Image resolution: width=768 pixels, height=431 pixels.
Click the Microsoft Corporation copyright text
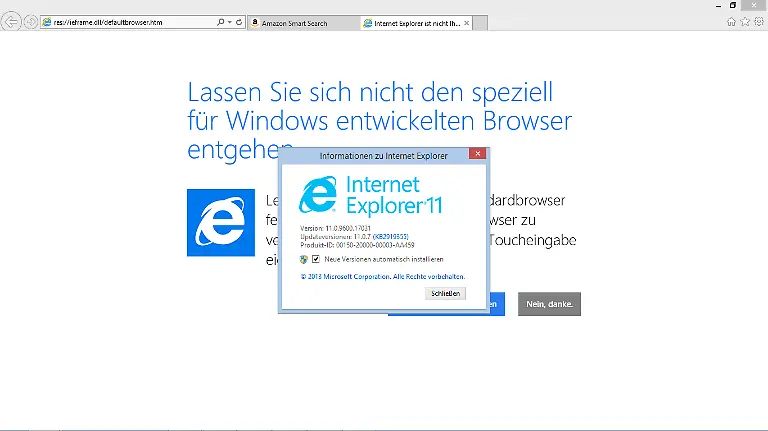[x=383, y=277]
